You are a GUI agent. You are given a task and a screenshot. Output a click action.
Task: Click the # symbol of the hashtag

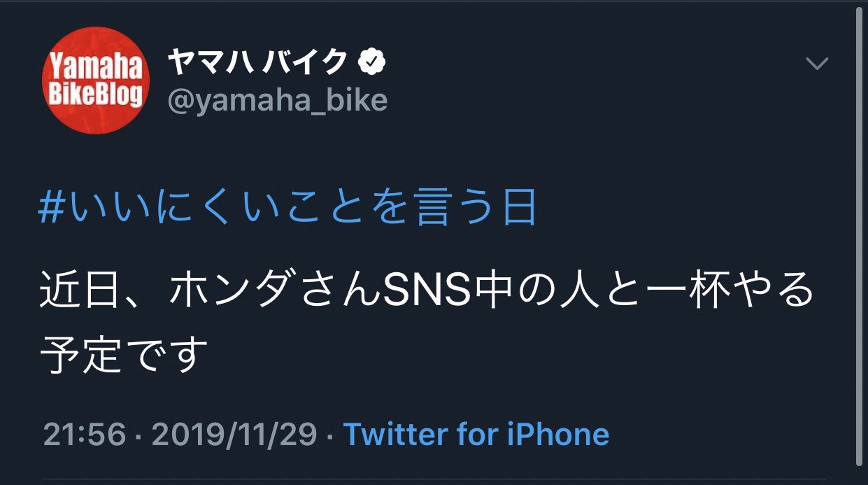pyautogui.click(x=52, y=209)
